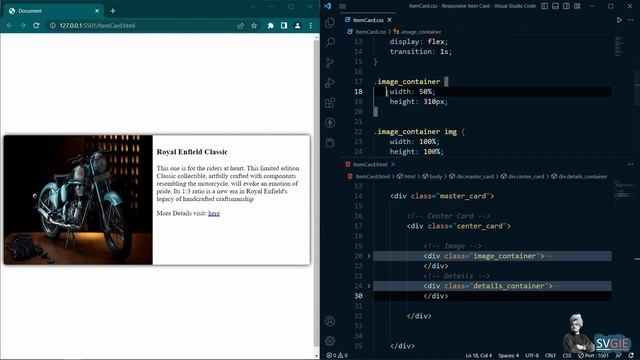
Task: Open the Search view in activity bar
Action: [x=330, y=42]
